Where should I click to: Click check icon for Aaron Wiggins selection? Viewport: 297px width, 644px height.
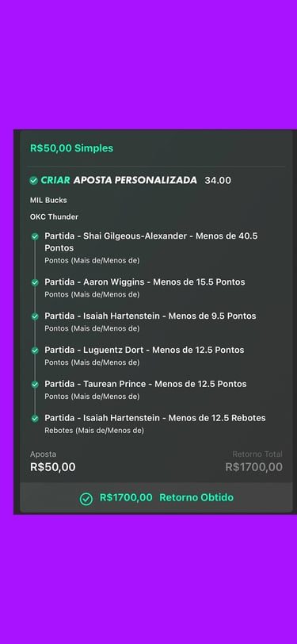36,282
